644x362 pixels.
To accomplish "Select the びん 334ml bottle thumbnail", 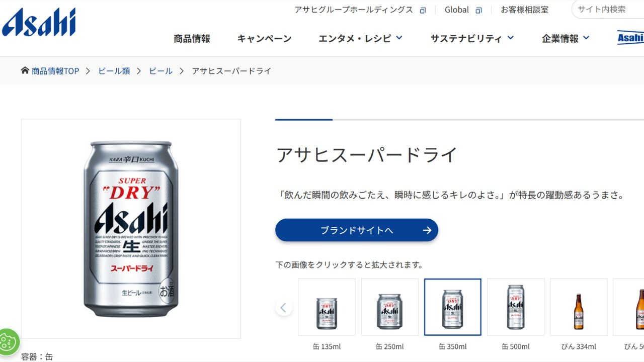I will click(579, 307).
